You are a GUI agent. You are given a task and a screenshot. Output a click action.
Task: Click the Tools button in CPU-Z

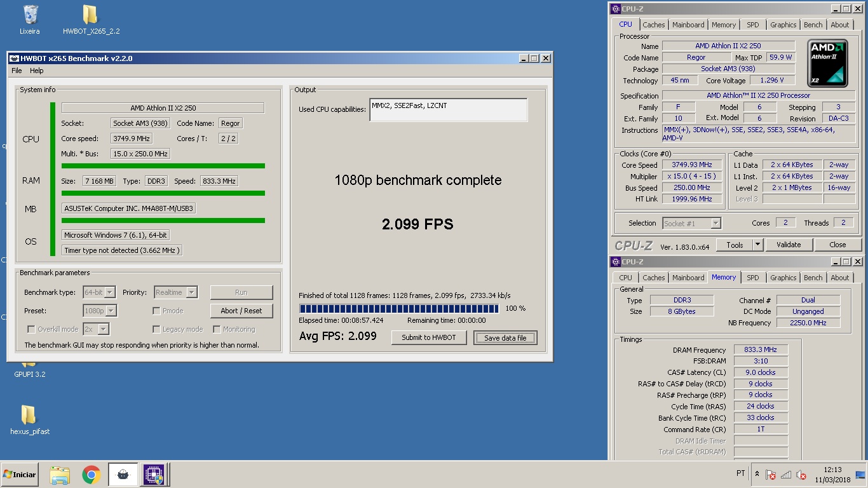point(735,245)
